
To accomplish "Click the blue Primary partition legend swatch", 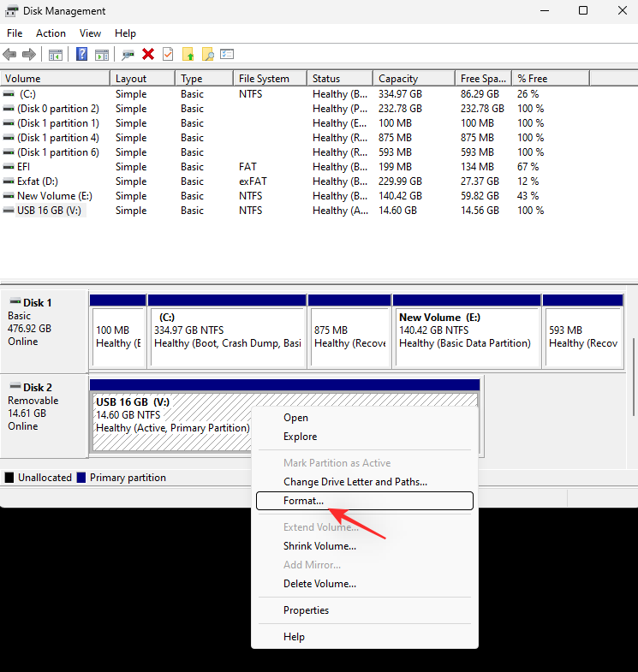I will coord(81,478).
